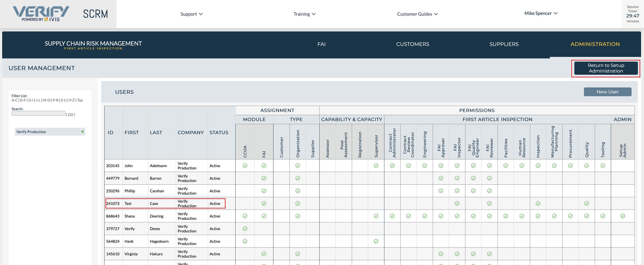This screenshot has height=265, width=644.
Task: Open the Training dropdown menu
Action: pos(305,14)
